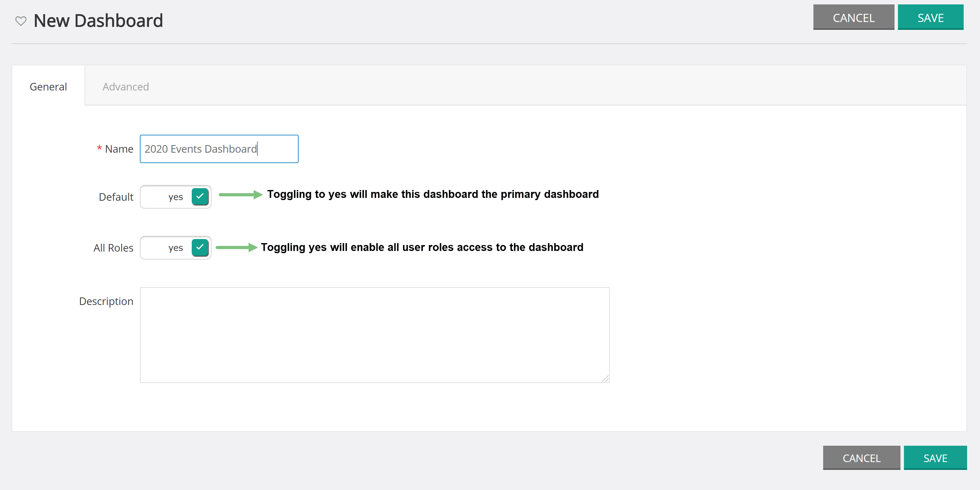This screenshot has height=490, width=980.
Task: Toggle the Default switch off
Action: pyautogui.click(x=175, y=197)
